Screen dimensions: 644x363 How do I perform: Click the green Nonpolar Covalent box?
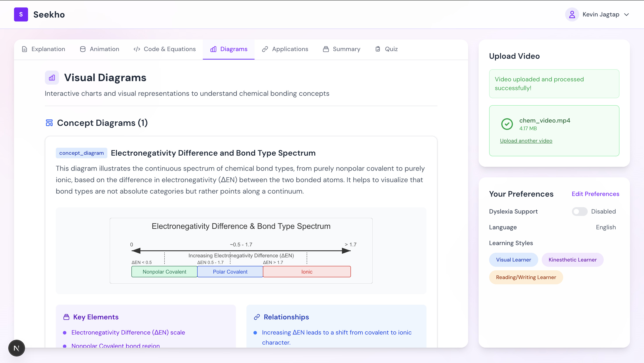pos(164,272)
